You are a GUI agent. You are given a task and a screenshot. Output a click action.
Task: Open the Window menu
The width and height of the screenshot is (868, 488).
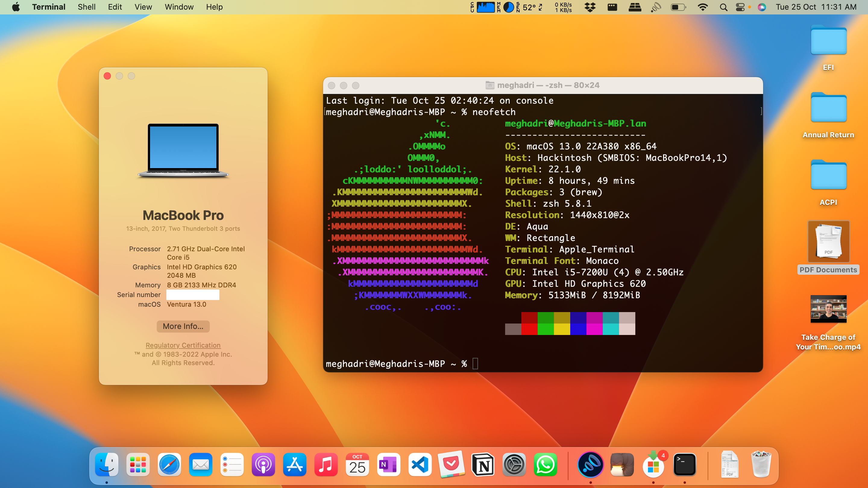tap(179, 7)
